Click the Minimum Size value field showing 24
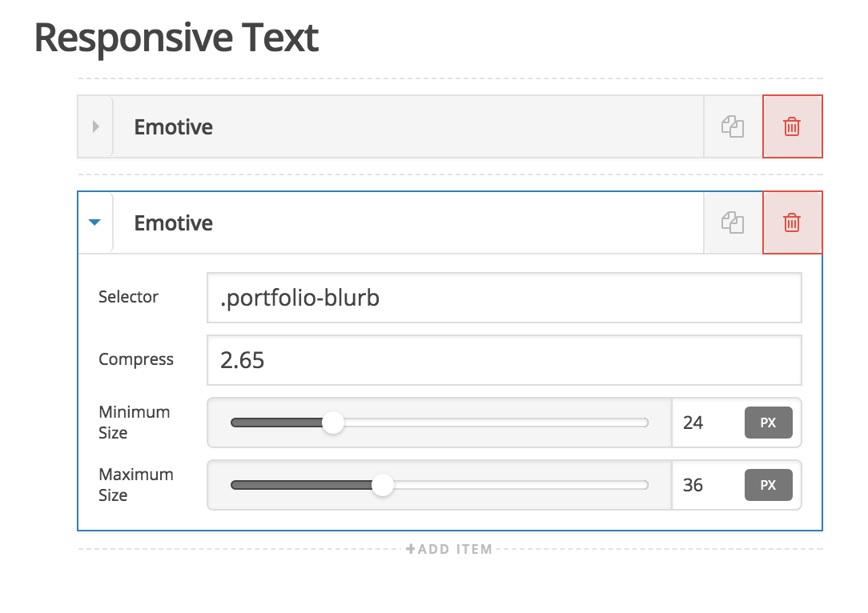 point(707,423)
